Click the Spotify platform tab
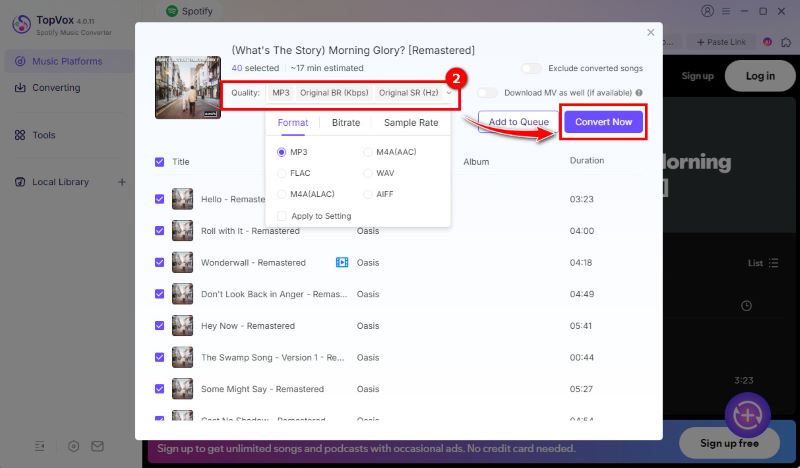This screenshot has height=468, width=800. point(189,11)
